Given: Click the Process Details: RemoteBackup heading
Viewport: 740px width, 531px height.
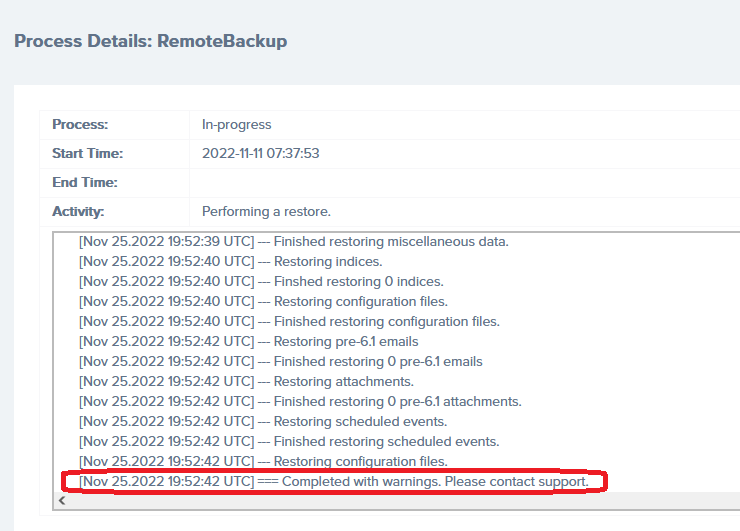Looking at the screenshot, I should [150, 41].
